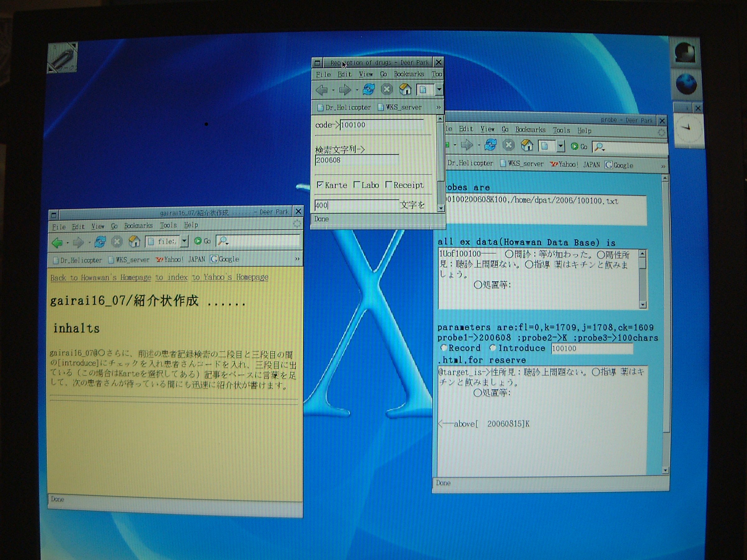Open WKS_server bookmark in gairai16_07 window
Screen dimensions: 747x560
(x=129, y=259)
